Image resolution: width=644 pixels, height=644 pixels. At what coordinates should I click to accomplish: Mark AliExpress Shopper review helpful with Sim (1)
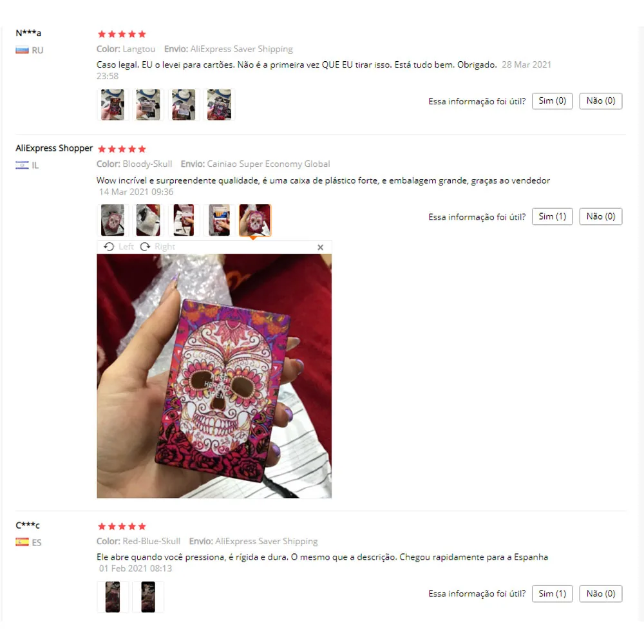pyautogui.click(x=552, y=216)
